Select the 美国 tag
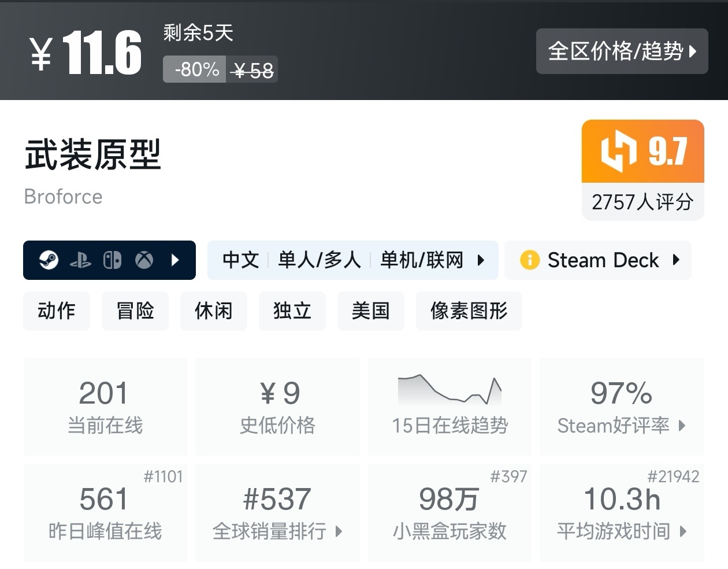The width and height of the screenshot is (728, 569). pos(371,311)
